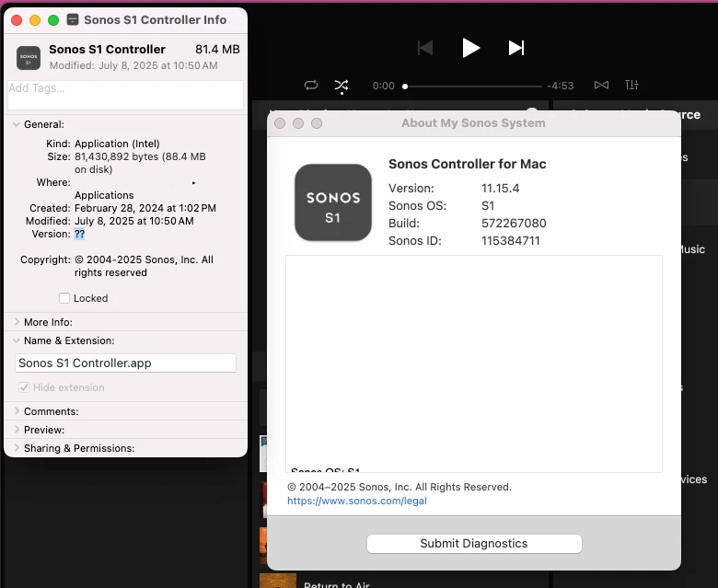Click the Where path Applications text
The width and height of the screenshot is (718, 588).
104,195
